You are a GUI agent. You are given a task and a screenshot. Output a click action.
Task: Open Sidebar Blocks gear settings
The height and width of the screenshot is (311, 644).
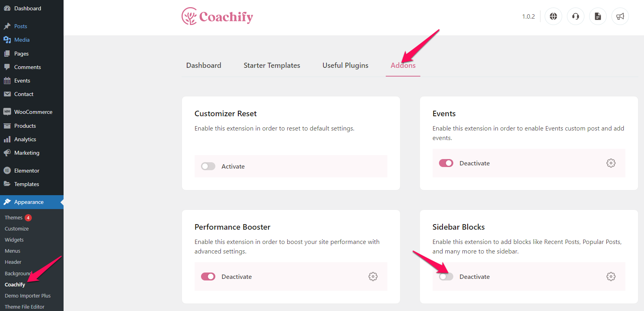(x=611, y=276)
